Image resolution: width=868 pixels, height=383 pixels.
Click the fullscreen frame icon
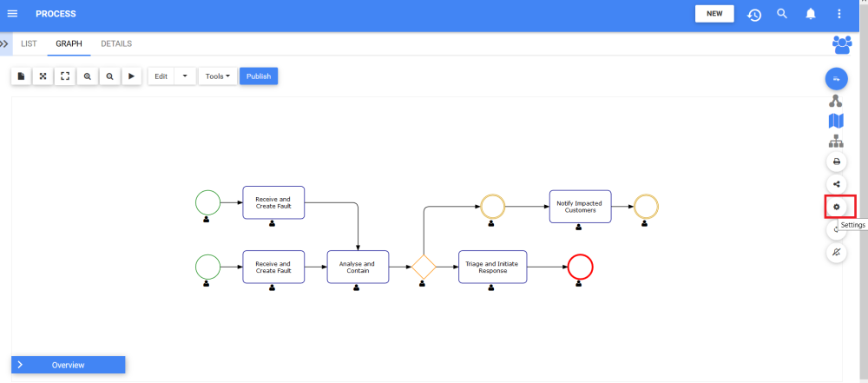click(65, 76)
